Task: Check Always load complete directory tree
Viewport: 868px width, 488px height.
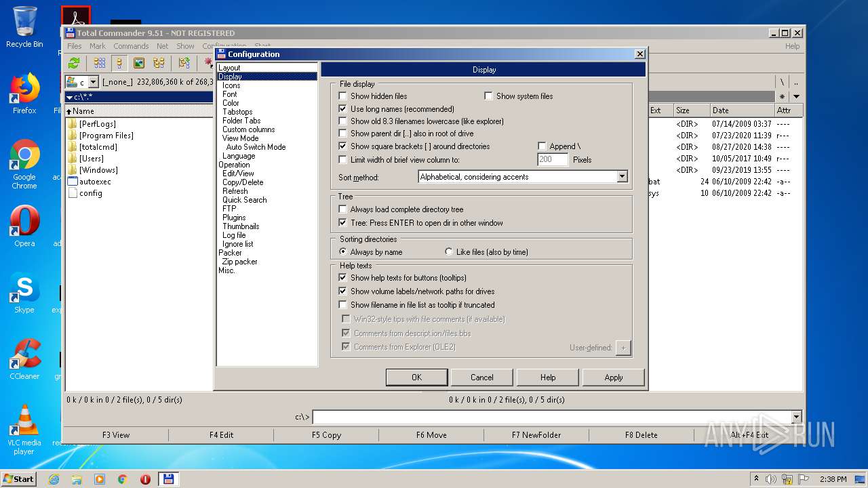Action: (x=342, y=209)
